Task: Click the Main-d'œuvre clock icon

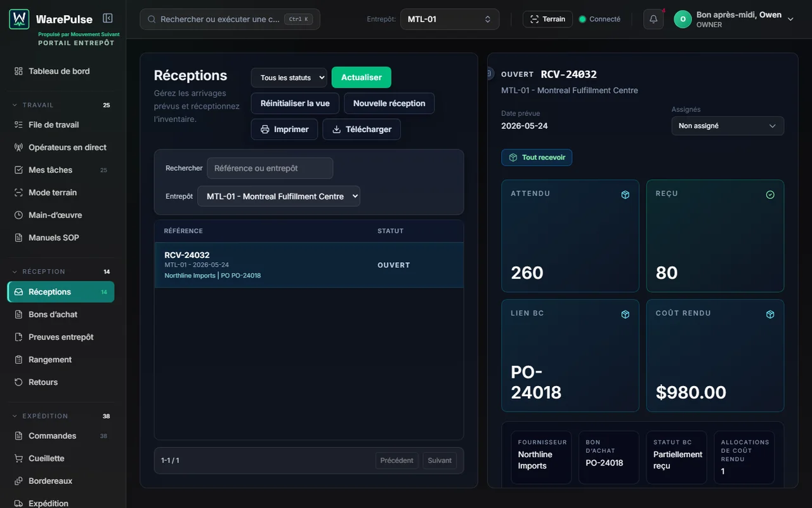Action: tap(18, 215)
